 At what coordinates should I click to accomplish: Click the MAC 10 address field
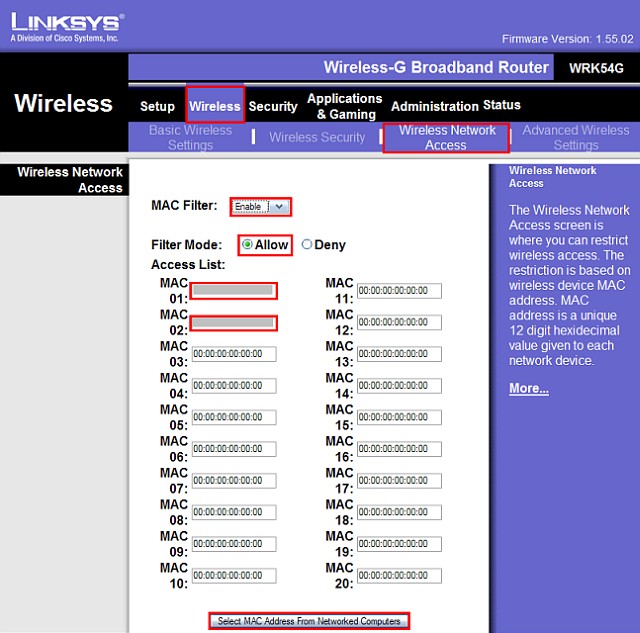(234, 575)
